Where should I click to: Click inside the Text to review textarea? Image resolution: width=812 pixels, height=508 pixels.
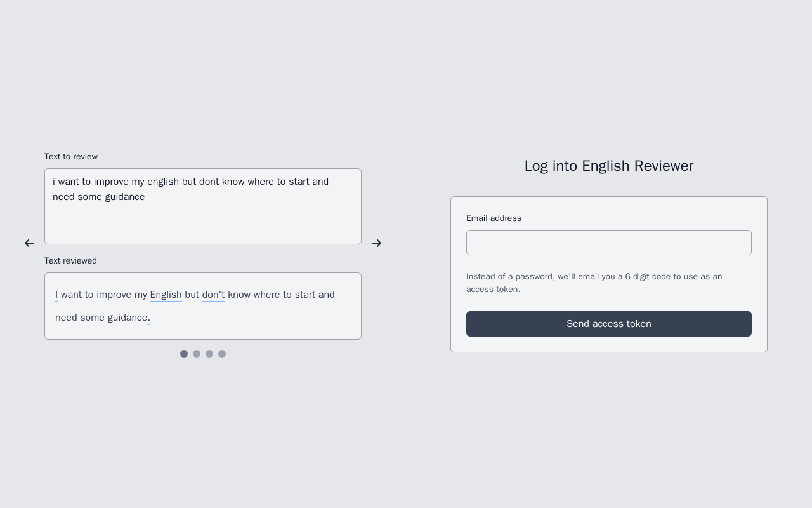[203, 206]
